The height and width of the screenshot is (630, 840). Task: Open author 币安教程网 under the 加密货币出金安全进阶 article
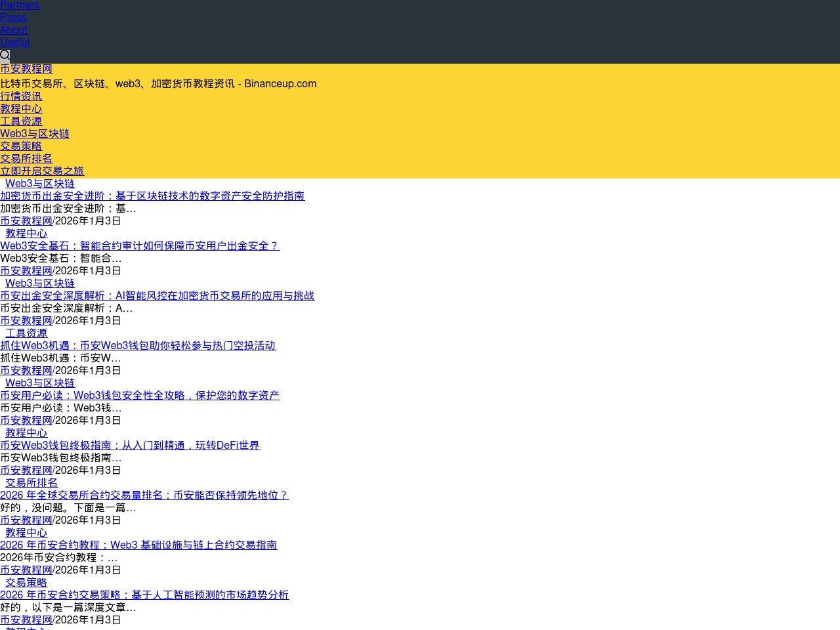(26, 221)
